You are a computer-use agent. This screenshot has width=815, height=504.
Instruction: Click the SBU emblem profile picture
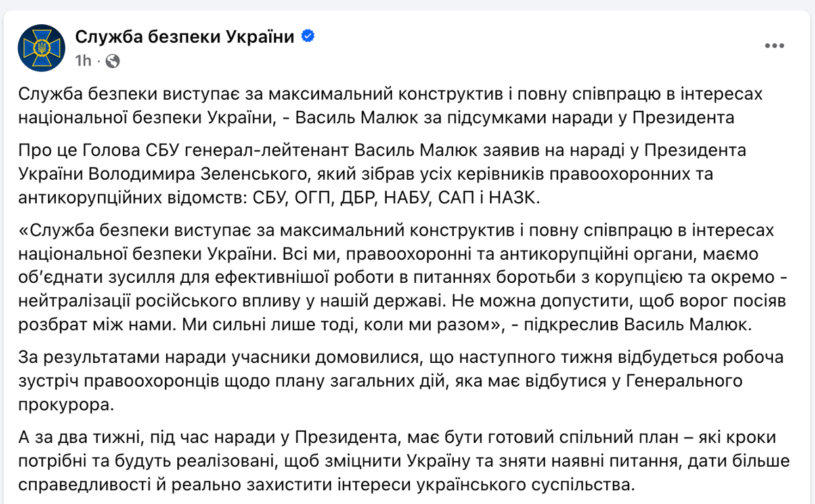pyautogui.click(x=41, y=48)
